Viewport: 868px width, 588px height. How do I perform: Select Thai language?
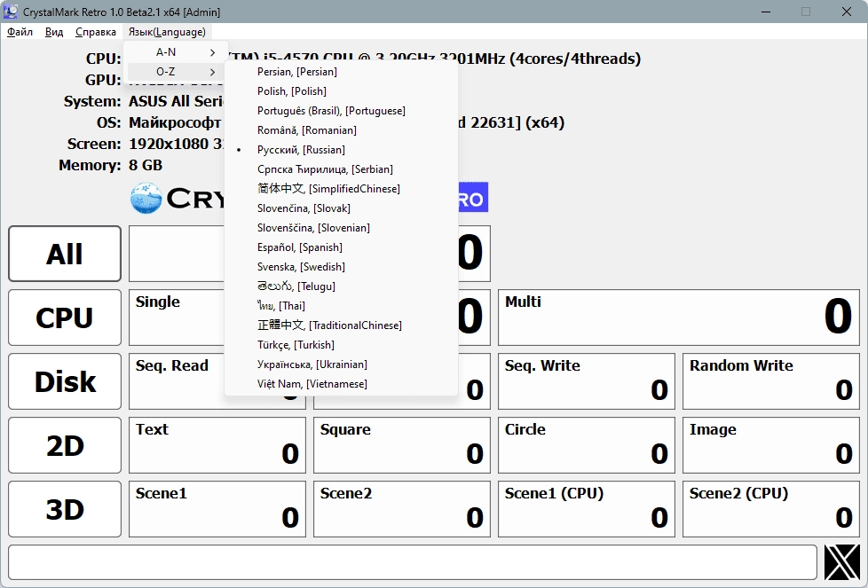[x=341, y=306]
